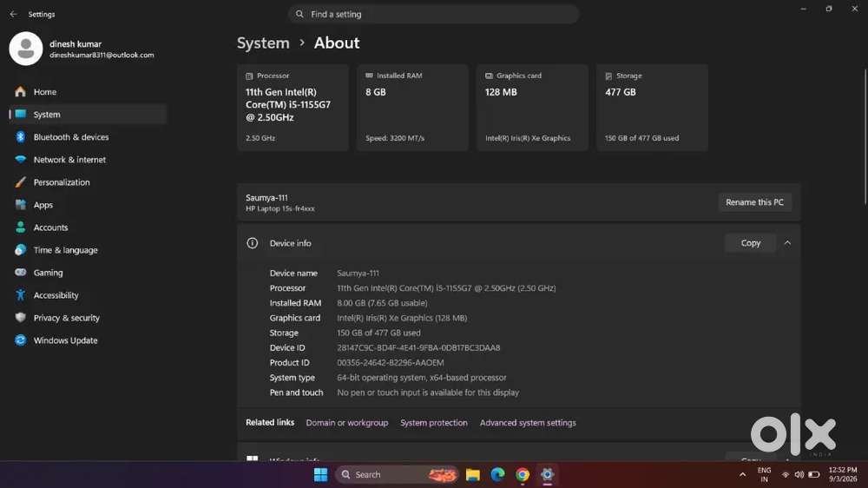This screenshot has width=868, height=488.
Task: Select Accounts in the sidebar menu
Action: 50,228
